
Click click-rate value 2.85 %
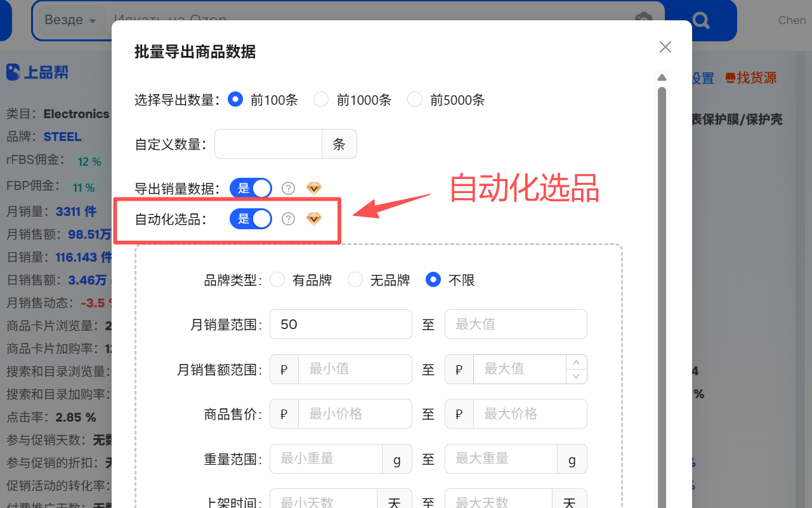75,417
